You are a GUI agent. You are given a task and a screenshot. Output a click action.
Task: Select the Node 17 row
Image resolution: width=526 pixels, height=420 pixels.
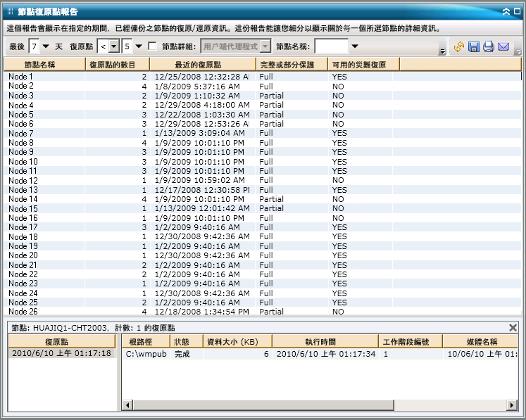(x=263, y=227)
